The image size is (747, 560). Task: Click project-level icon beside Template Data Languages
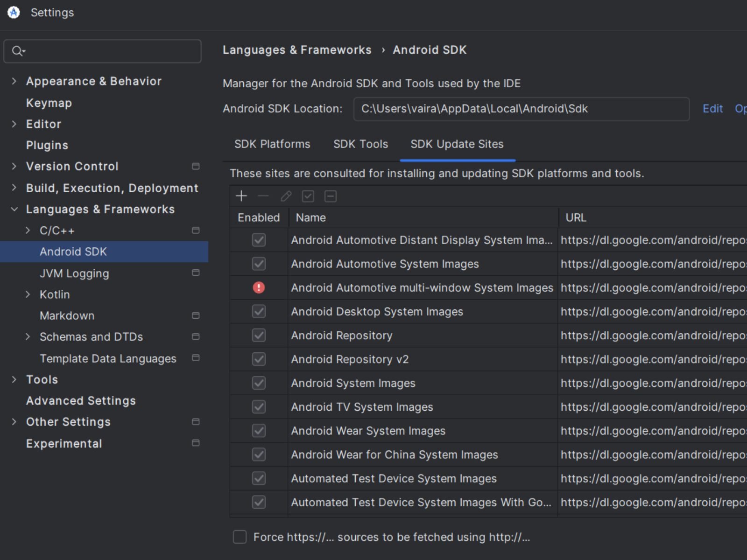pyautogui.click(x=196, y=358)
